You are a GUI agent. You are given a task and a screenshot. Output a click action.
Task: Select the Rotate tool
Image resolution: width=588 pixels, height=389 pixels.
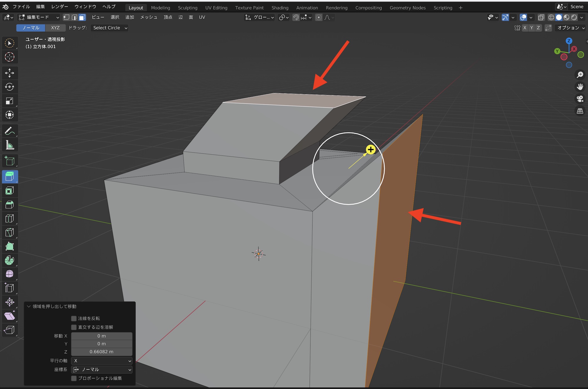tap(9, 87)
